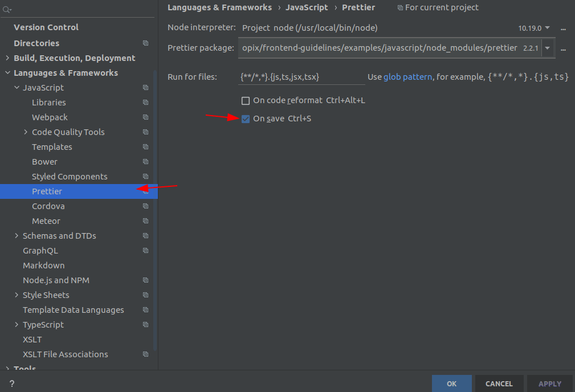Click the help question mark icon
The image size is (575, 392).
click(11, 384)
